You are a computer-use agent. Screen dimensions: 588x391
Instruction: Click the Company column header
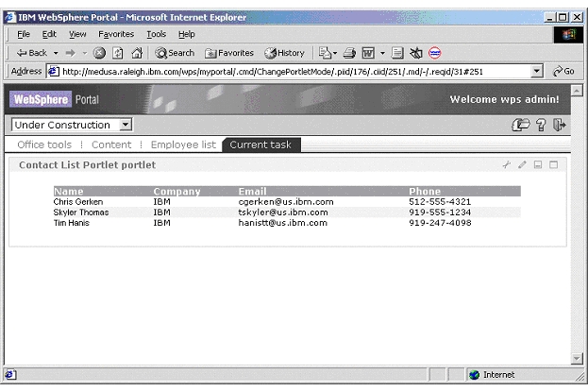coord(177,192)
